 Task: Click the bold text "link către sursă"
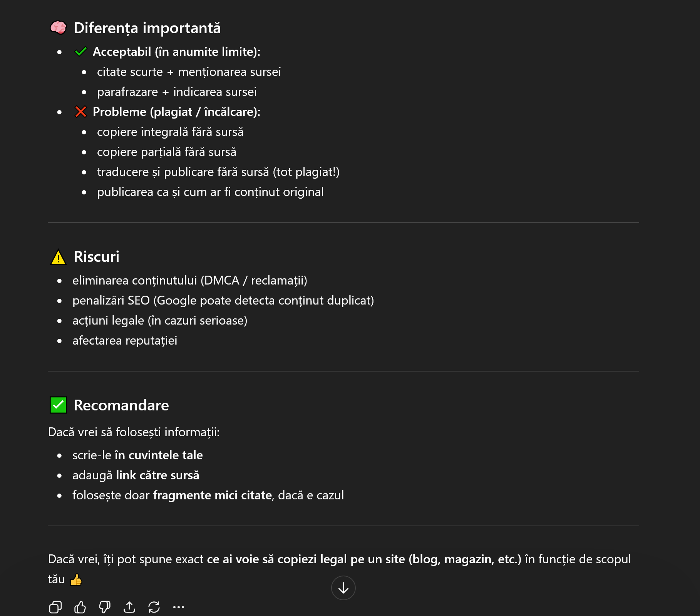pos(157,475)
